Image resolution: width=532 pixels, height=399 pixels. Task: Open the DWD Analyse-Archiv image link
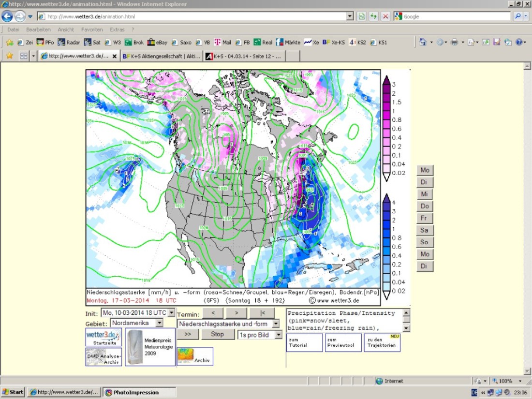pyautogui.click(x=103, y=357)
